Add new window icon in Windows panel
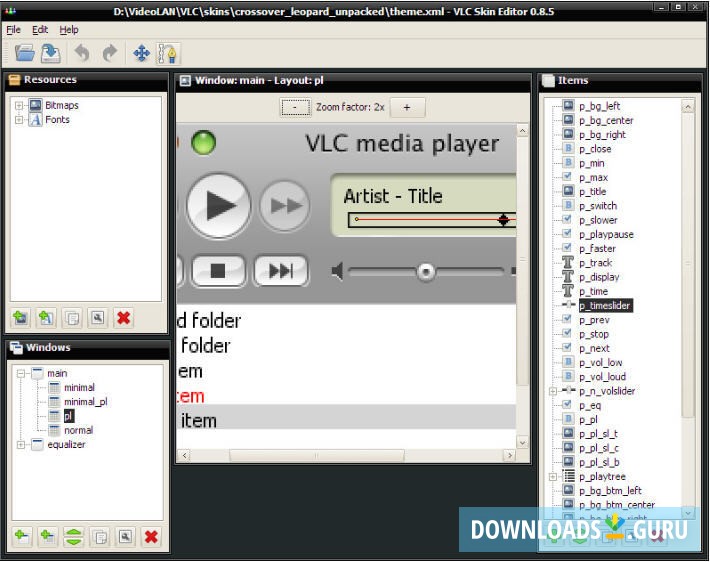This screenshot has width=710, height=562. [x=22, y=537]
